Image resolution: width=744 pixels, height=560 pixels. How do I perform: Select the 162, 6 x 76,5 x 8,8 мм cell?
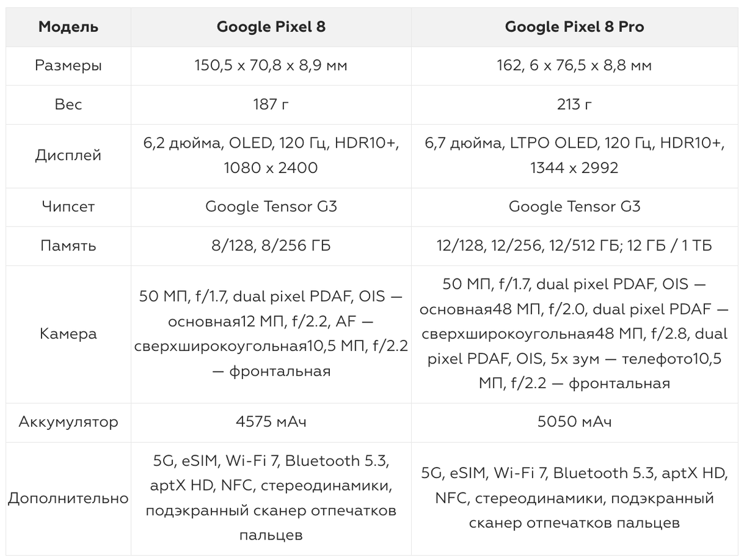point(574,66)
